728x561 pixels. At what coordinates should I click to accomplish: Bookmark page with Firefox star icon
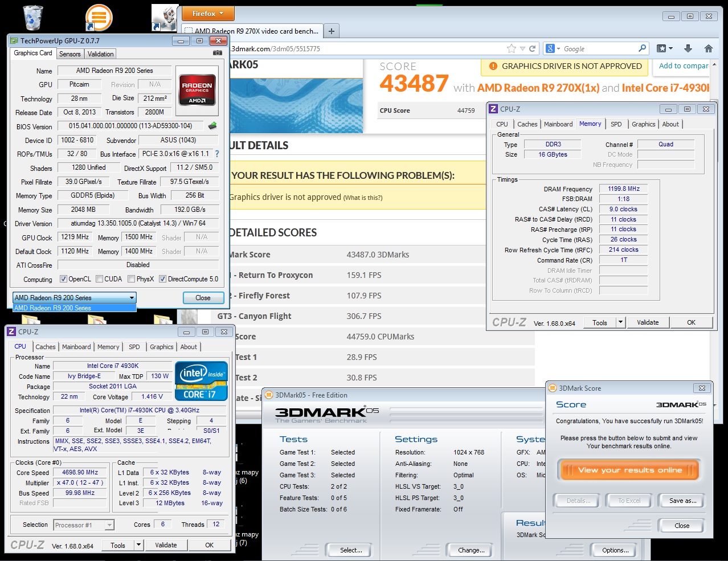(x=511, y=48)
